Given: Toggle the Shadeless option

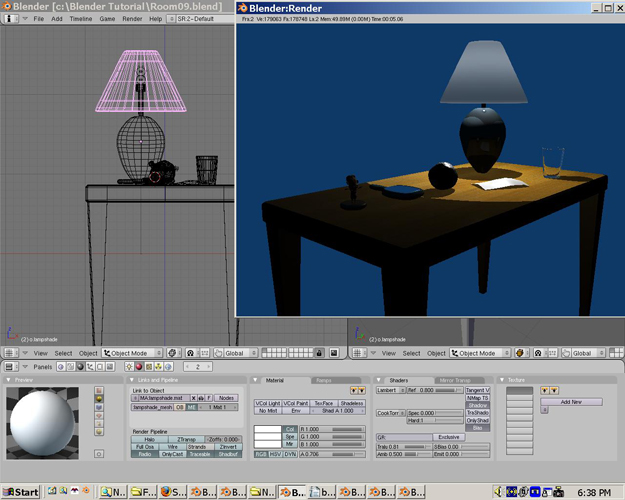Looking at the screenshot, I should [351, 403].
